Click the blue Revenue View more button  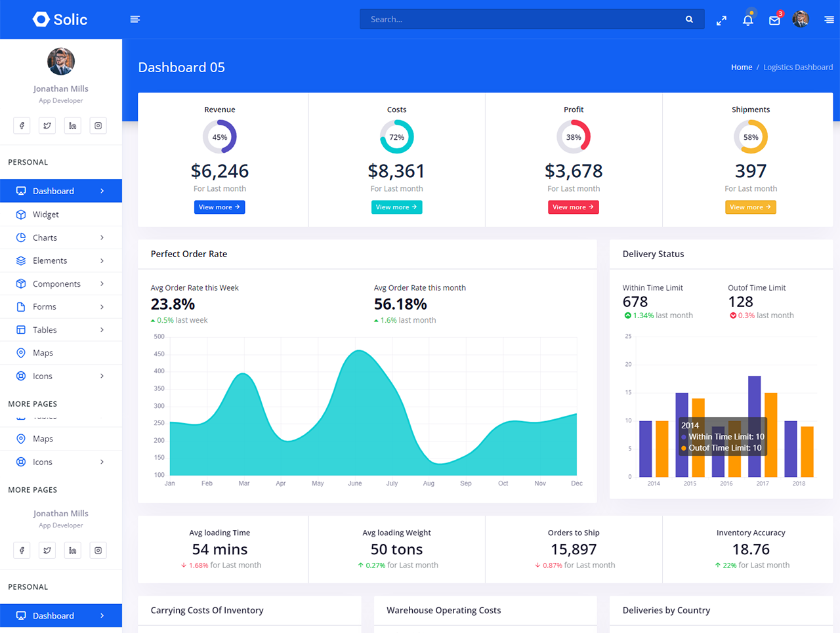219,207
